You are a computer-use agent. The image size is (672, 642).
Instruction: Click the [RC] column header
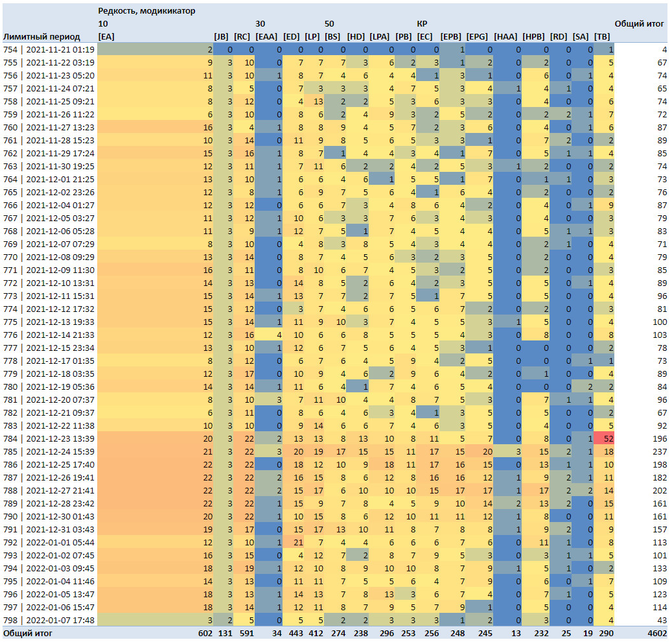[242, 37]
